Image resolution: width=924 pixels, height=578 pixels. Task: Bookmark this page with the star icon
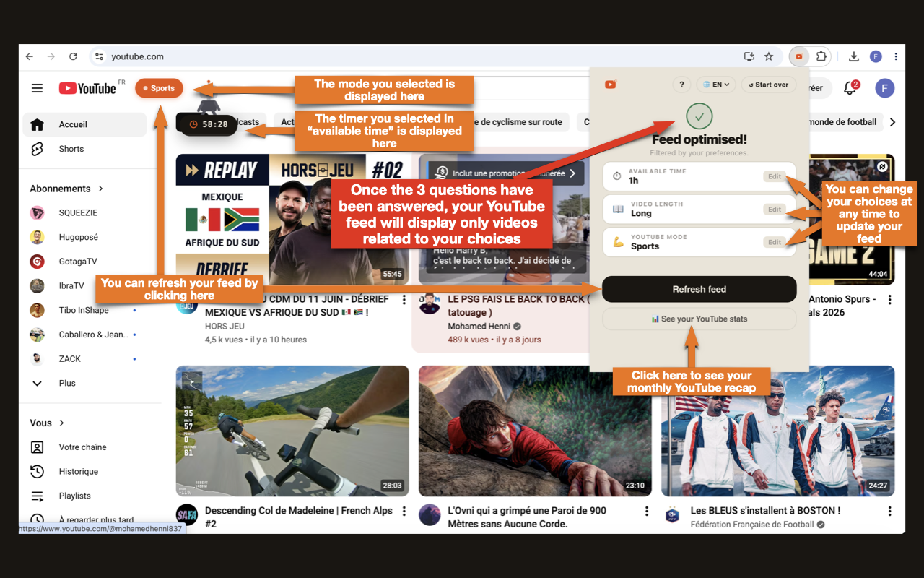769,56
